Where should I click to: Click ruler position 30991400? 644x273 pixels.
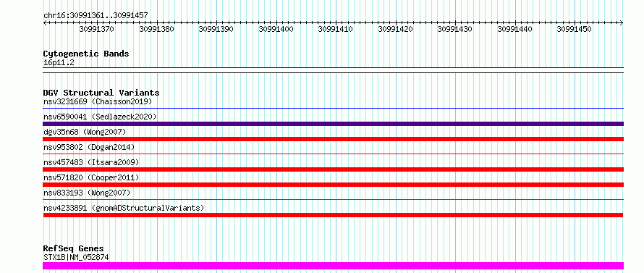click(276, 29)
